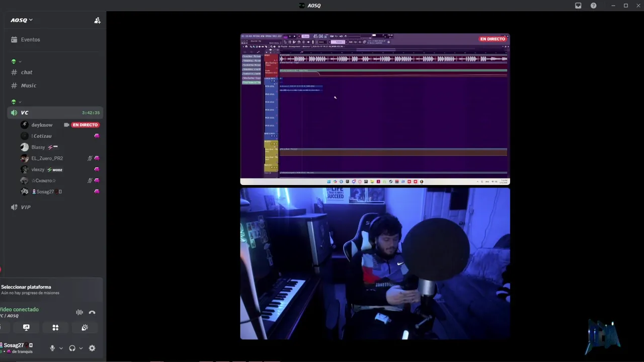Open the invite people icon beside AOSQ

click(x=97, y=20)
